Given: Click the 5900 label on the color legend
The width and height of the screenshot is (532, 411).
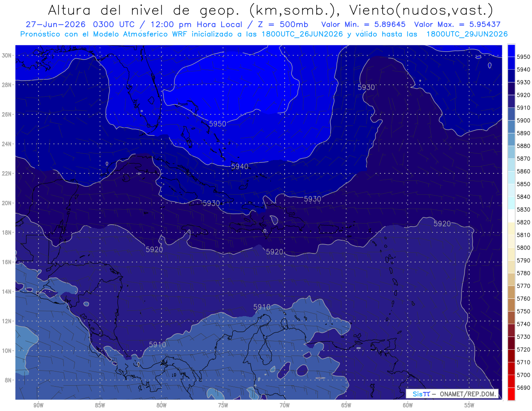Looking at the screenshot, I should click(523, 120).
